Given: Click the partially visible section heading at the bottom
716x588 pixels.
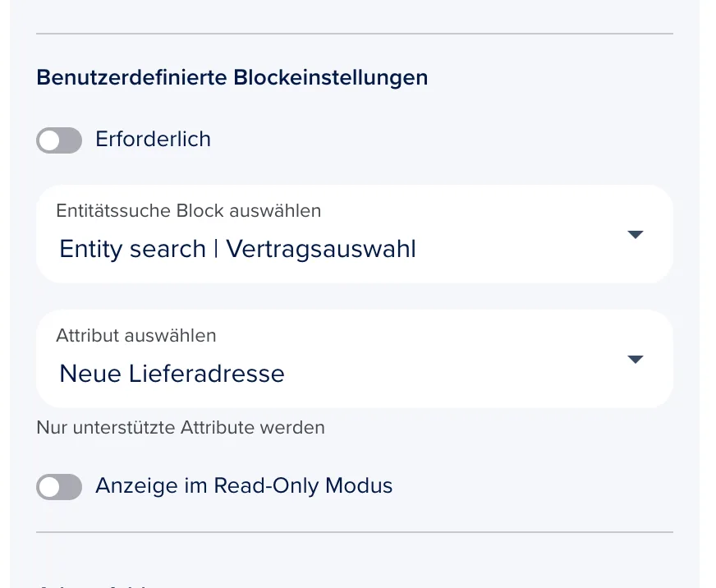Looking at the screenshot, I should click(x=96, y=585).
